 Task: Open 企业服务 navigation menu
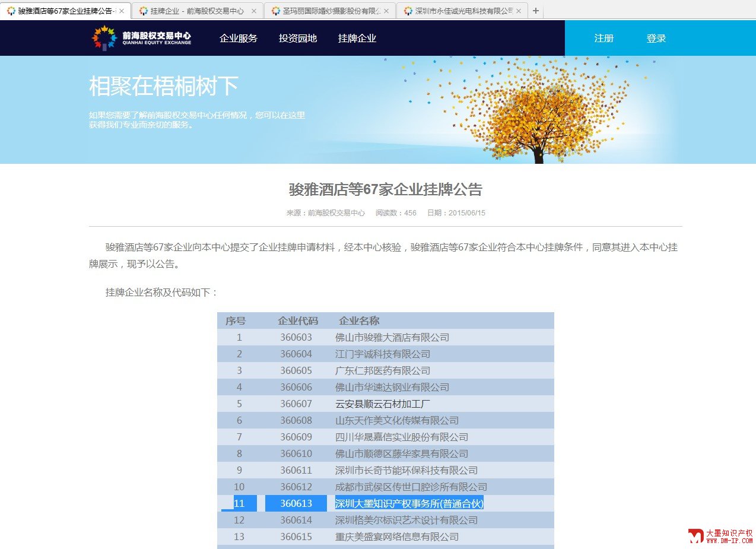(x=239, y=38)
